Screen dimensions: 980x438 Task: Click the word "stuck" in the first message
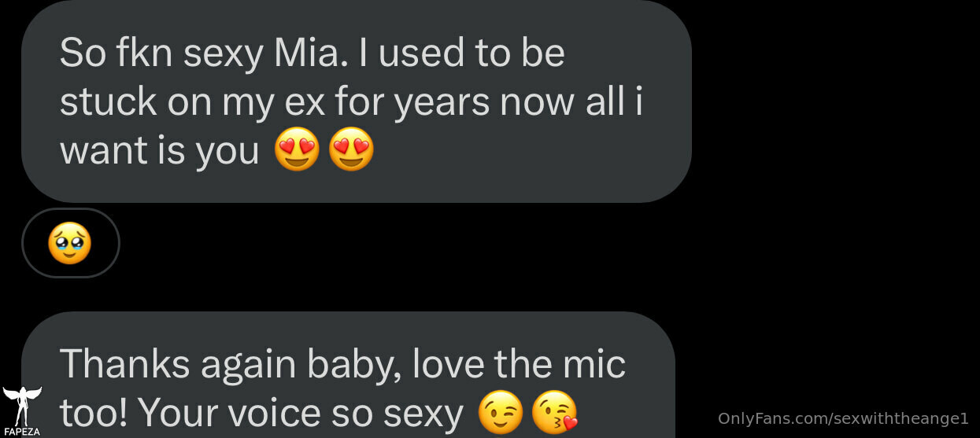pos(106,102)
